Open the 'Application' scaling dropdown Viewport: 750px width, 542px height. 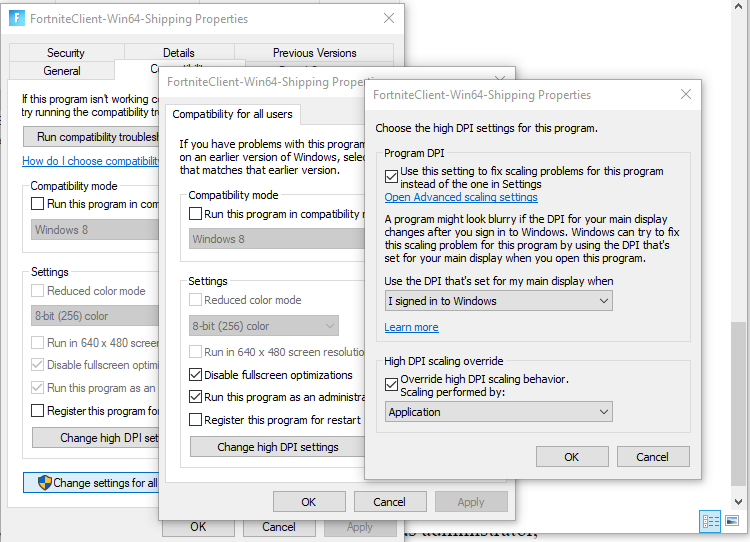coord(498,412)
